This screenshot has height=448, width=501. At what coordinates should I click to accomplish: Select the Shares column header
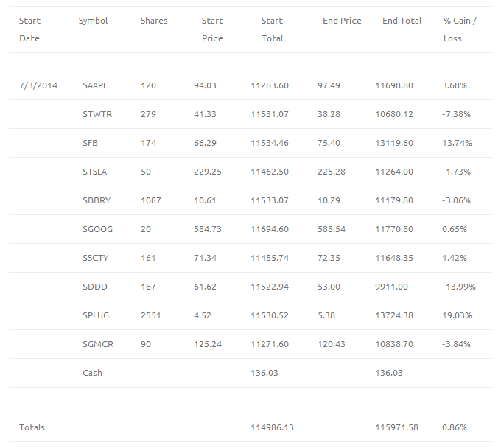[x=154, y=21]
